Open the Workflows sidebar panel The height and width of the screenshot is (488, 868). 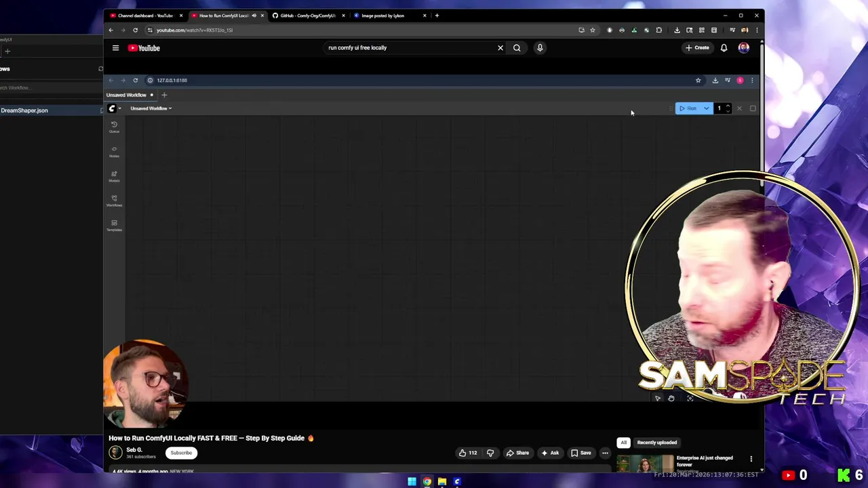coord(114,201)
